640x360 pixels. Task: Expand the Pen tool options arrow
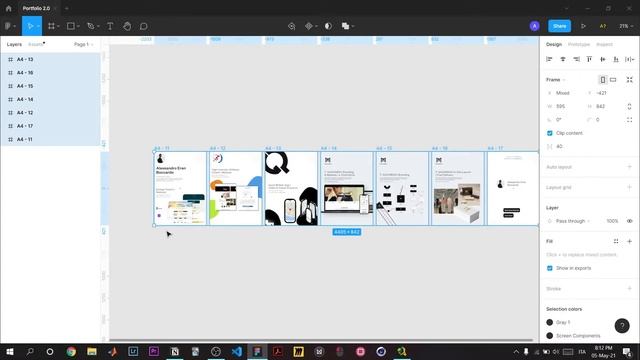pyautogui.click(x=98, y=26)
